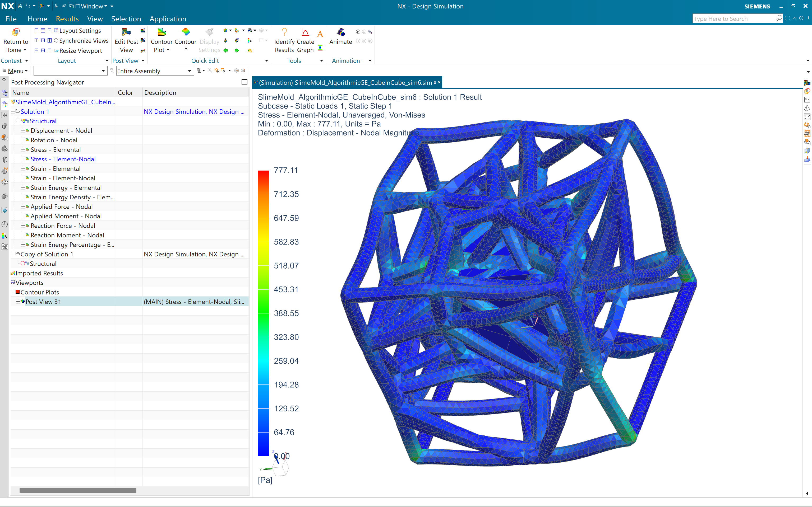Image resolution: width=812 pixels, height=507 pixels.
Task: Select Stress - Elemental result
Action: point(55,149)
